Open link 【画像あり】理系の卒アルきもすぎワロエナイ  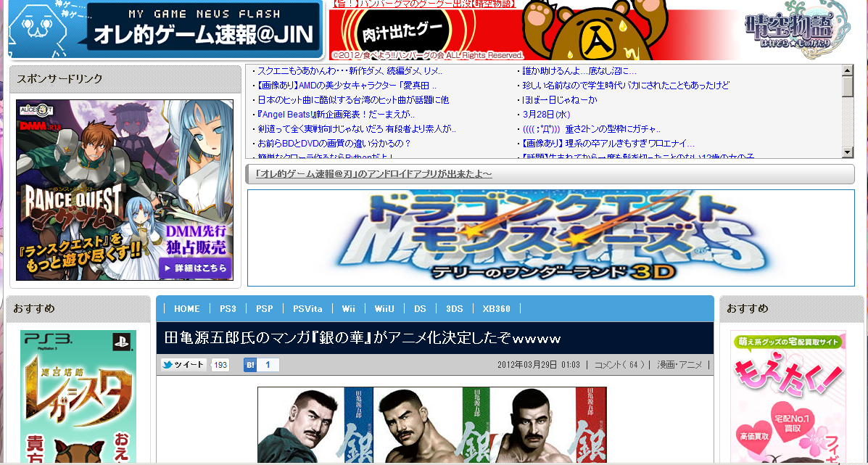tap(608, 143)
